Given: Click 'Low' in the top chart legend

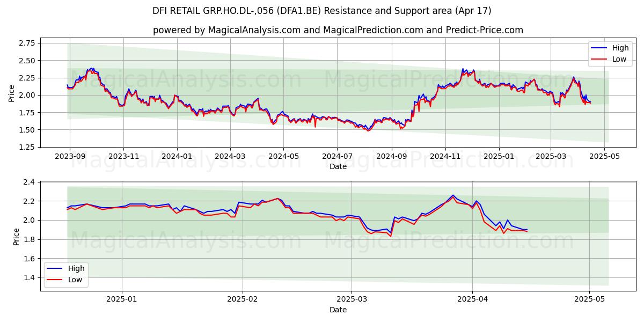Looking at the screenshot, I should pos(619,59).
